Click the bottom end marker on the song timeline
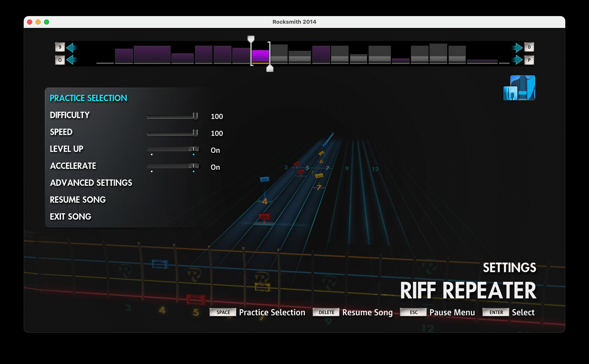The height and width of the screenshot is (364, 589). [x=270, y=69]
